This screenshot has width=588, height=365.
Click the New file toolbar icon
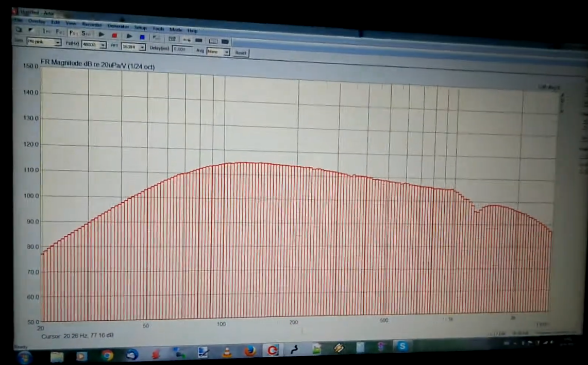point(19,30)
